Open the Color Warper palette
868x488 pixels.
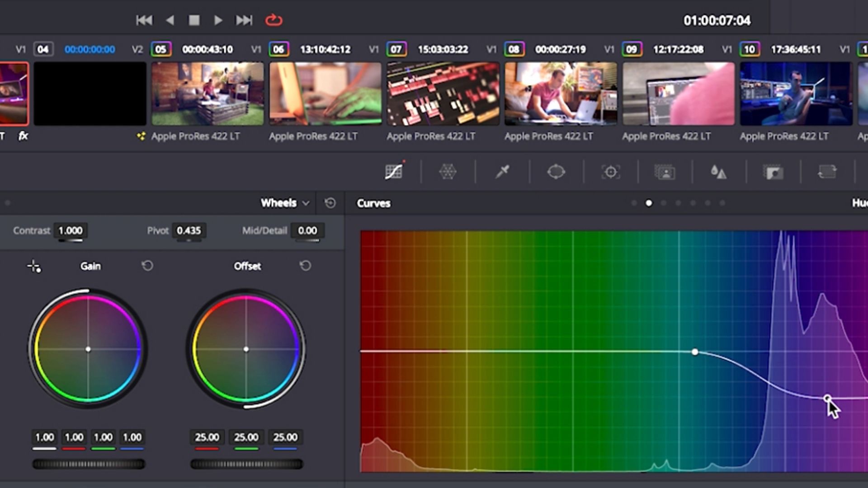pyautogui.click(x=448, y=172)
